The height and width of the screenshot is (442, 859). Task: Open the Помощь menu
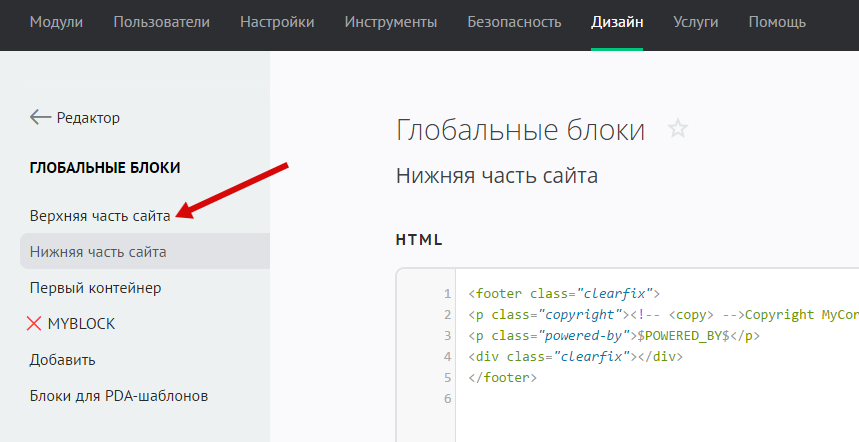coord(777,22)
